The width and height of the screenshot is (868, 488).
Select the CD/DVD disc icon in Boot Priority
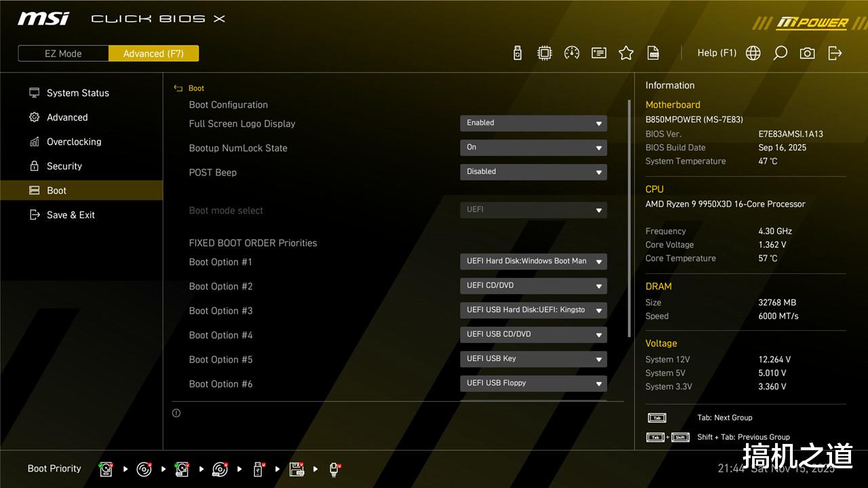click(144, 468)
